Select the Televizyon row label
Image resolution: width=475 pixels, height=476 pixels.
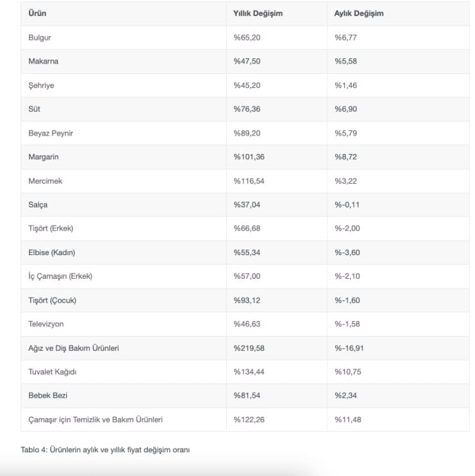click(x=46, y=324)
